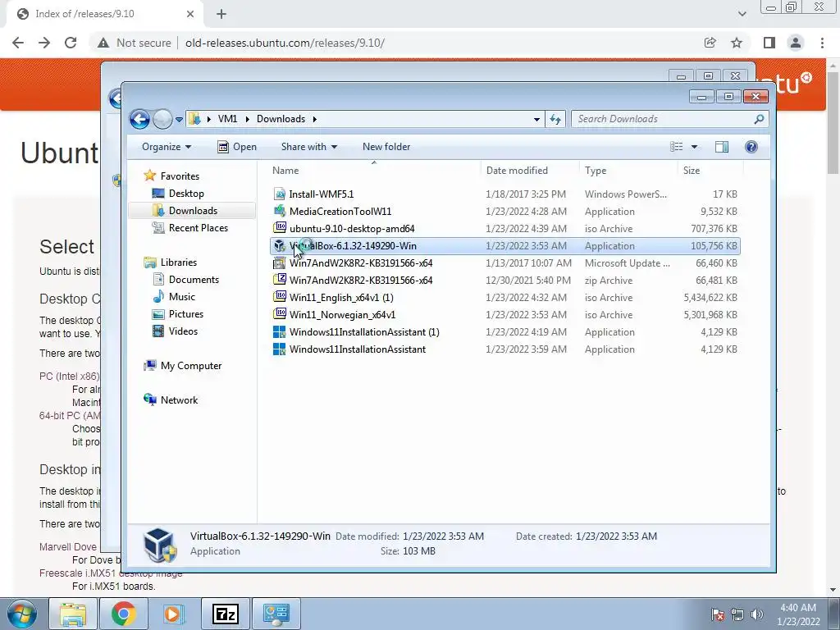
Task: Select Downloads in the navigation pane
Action: (x=193, y=211)
